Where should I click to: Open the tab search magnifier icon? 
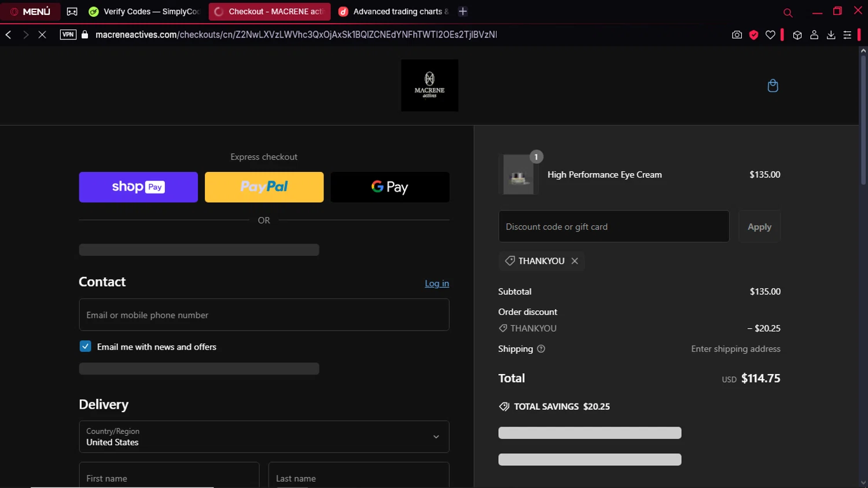788,12
